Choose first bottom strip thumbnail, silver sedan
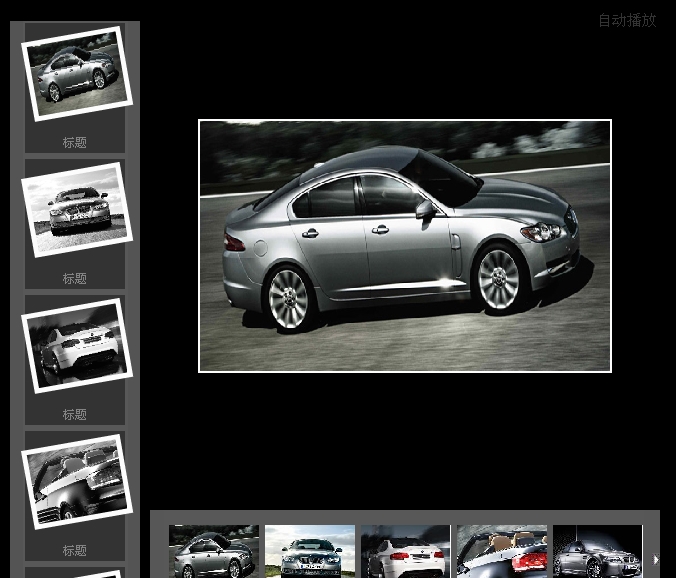The width and height of the screenshot is (676, 578). click(214, 552)
